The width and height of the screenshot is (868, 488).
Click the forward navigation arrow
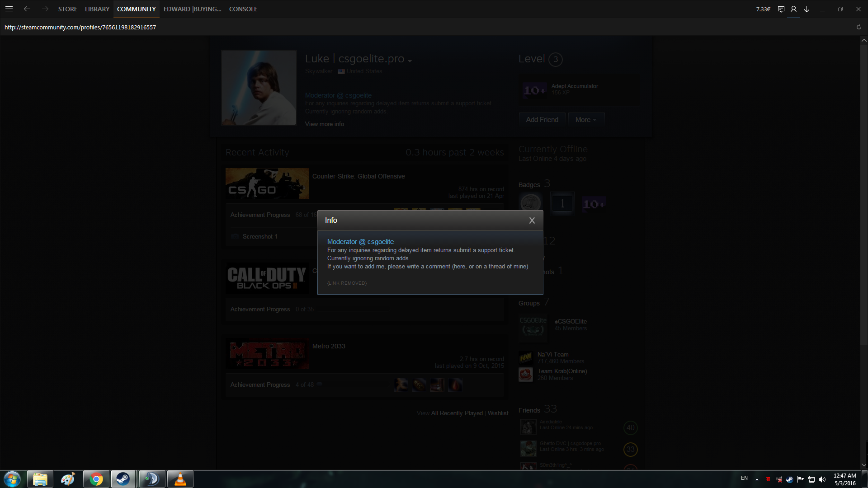point(45,9)
